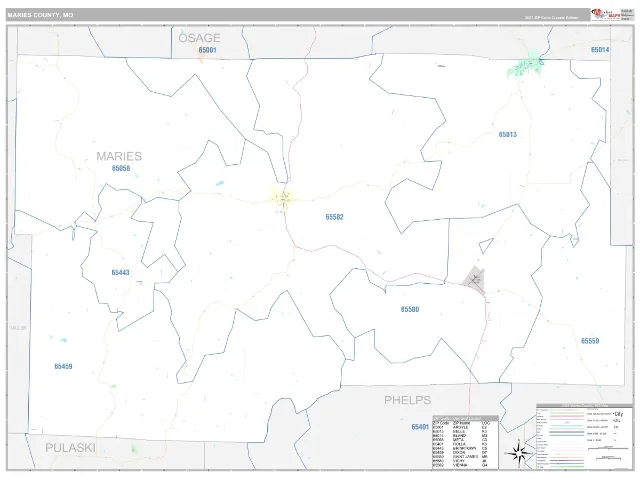Click the publisher logo in the header

pos(606,14)
